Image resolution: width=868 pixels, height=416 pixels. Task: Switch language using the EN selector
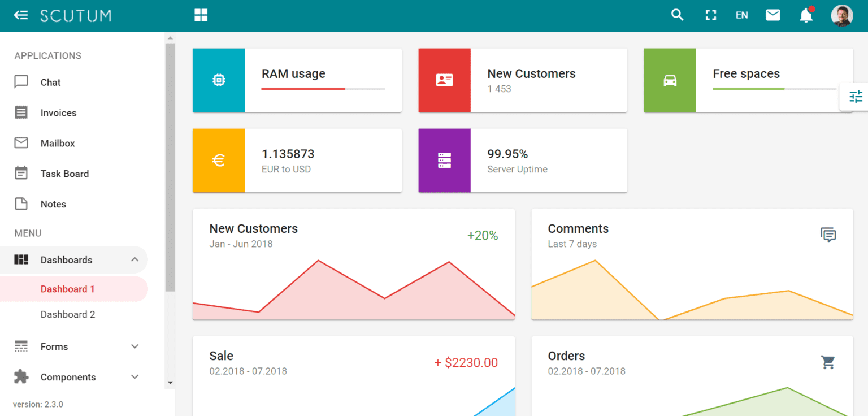click(x=741, y=15)
